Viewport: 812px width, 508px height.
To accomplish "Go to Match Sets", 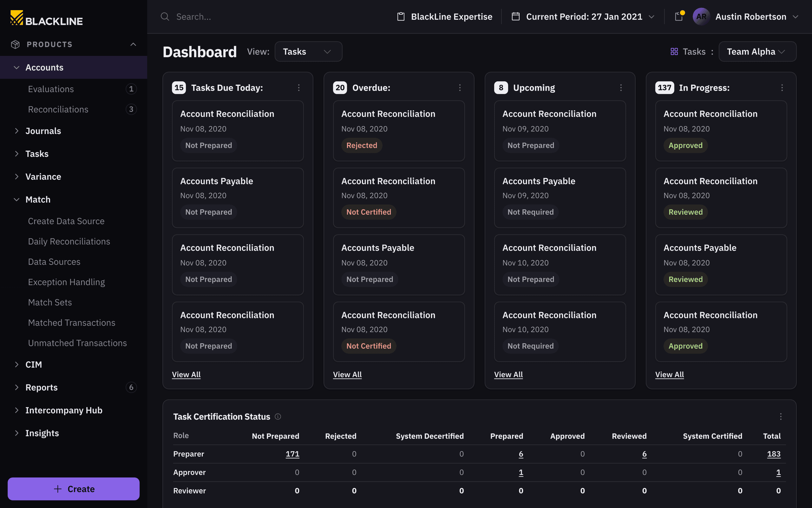I will click(50, 302).
